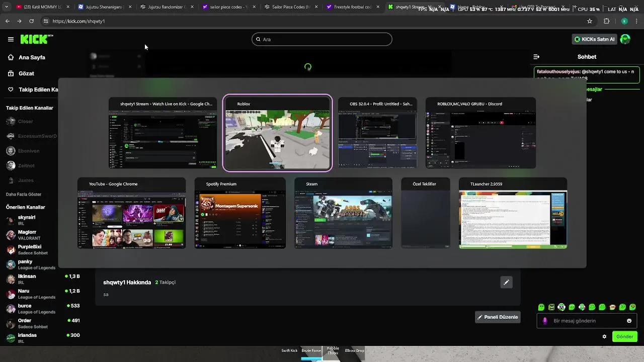Select the Spotify Premium window thumbnail
Screen dimensions: 644x362
click(240, 213)
